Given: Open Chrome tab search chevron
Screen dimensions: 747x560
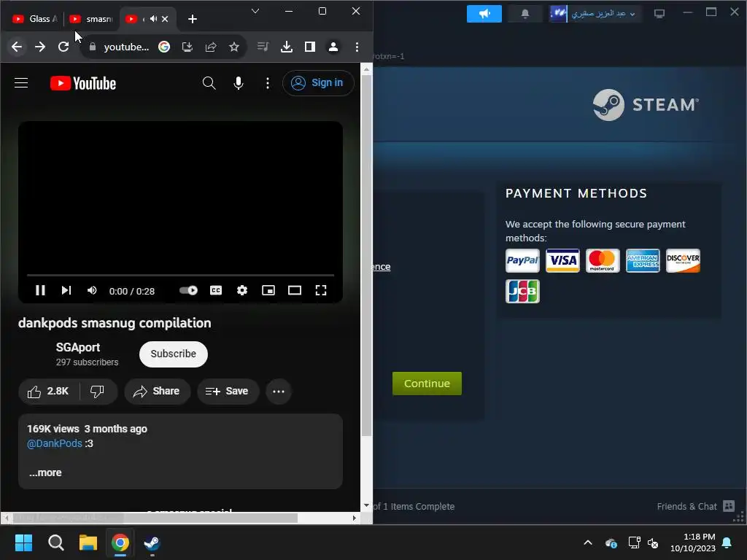Looking at the screenshot, I should (255, 11).
